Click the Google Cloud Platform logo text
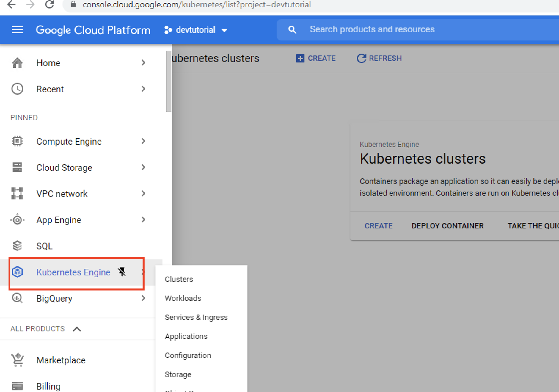 click(x=93, y=30)
